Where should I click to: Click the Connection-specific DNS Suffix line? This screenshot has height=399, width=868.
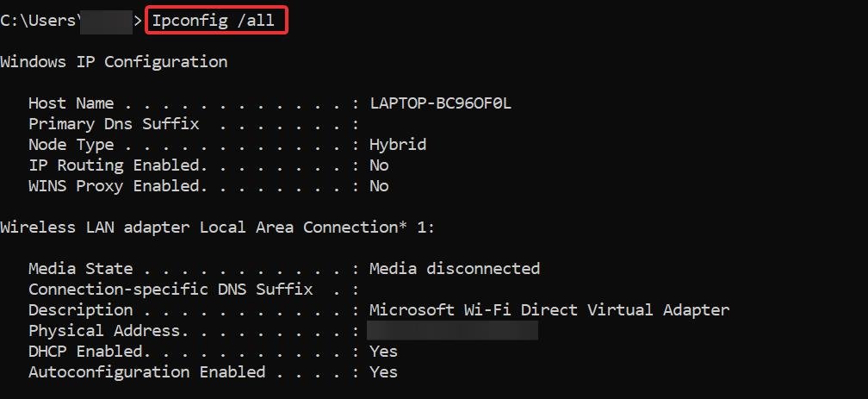point(194,290)
